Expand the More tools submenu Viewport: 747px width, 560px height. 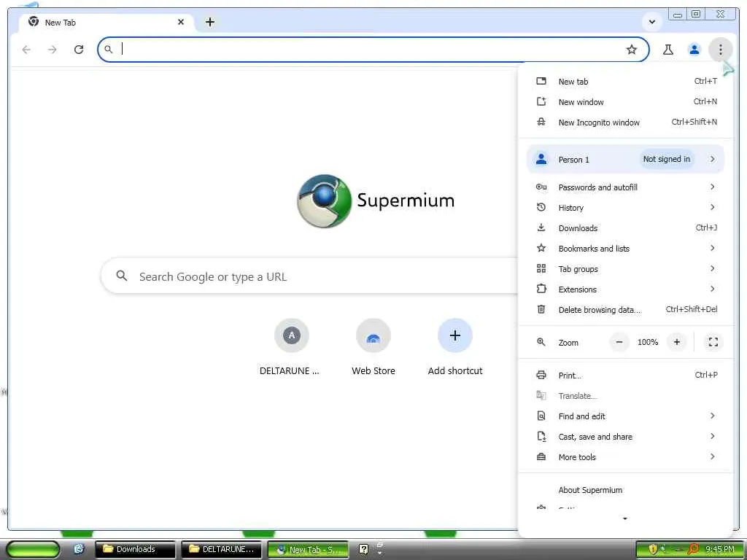click(x=626, y=457)
